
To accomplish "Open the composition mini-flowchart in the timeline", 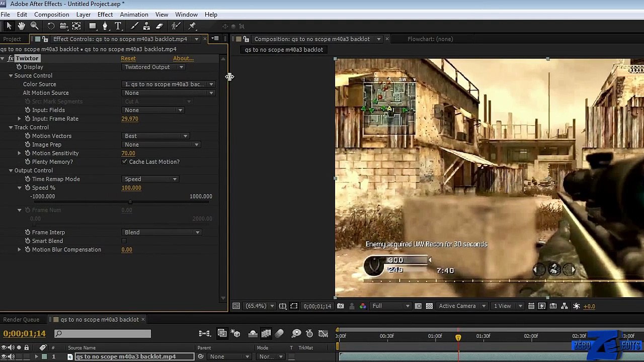I will click(204, 333).
